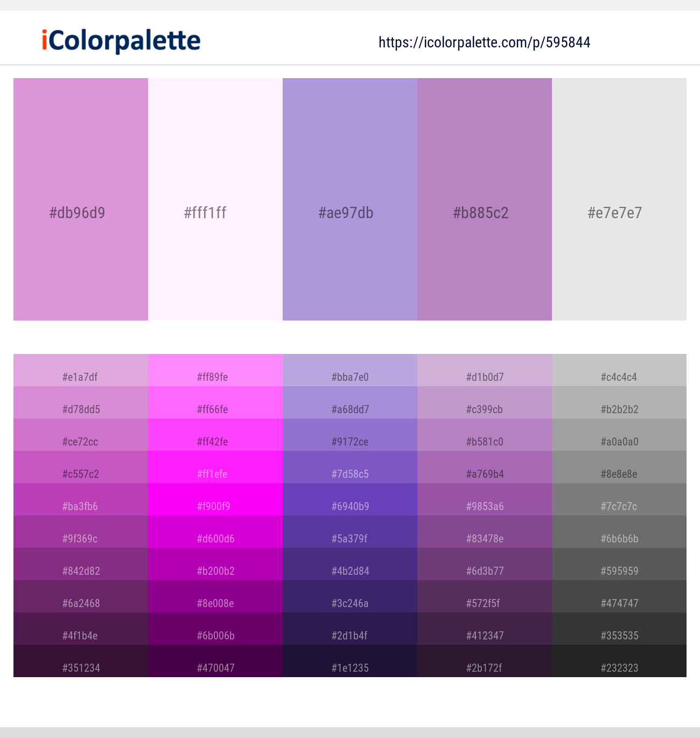The width and height of the screenshot is (700, 738).
Task: Select the #c4c4c4 gray swatch
Action: pos(619,377)
